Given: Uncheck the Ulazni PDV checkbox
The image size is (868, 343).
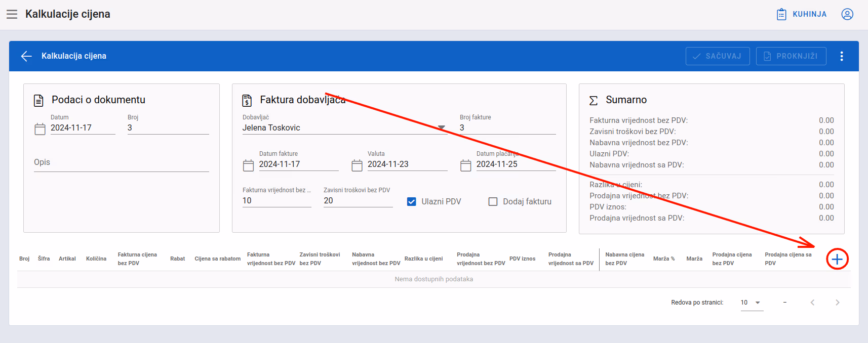Looking at the screenshot, I should [x=412, y=201].
